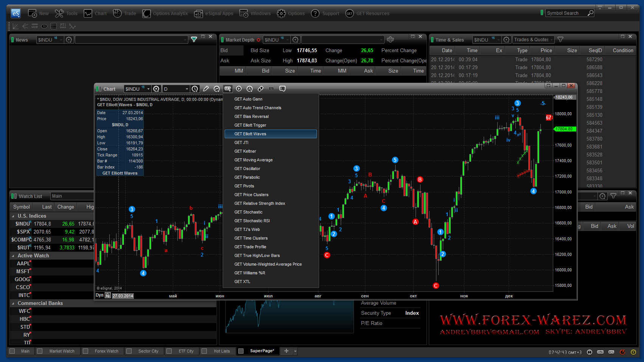Click the EFS icon in Chart toolbar

272,89
